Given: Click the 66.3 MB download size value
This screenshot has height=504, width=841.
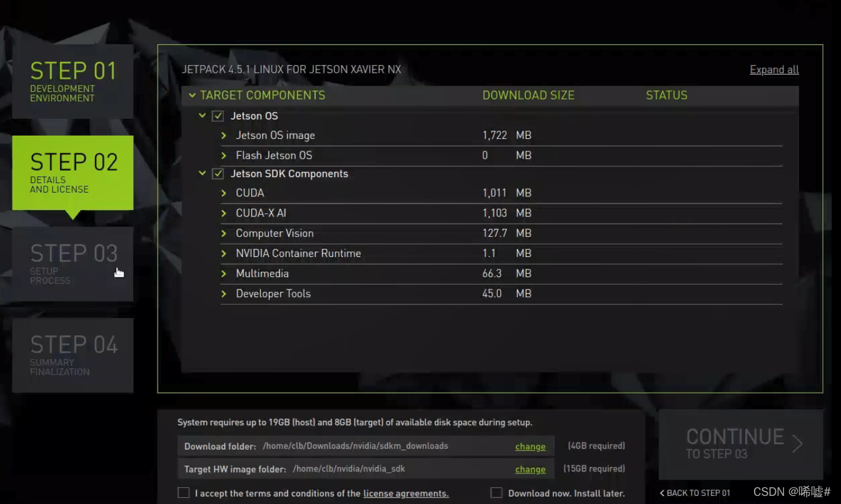Looking at the screenshot, I should pos(507,273).
